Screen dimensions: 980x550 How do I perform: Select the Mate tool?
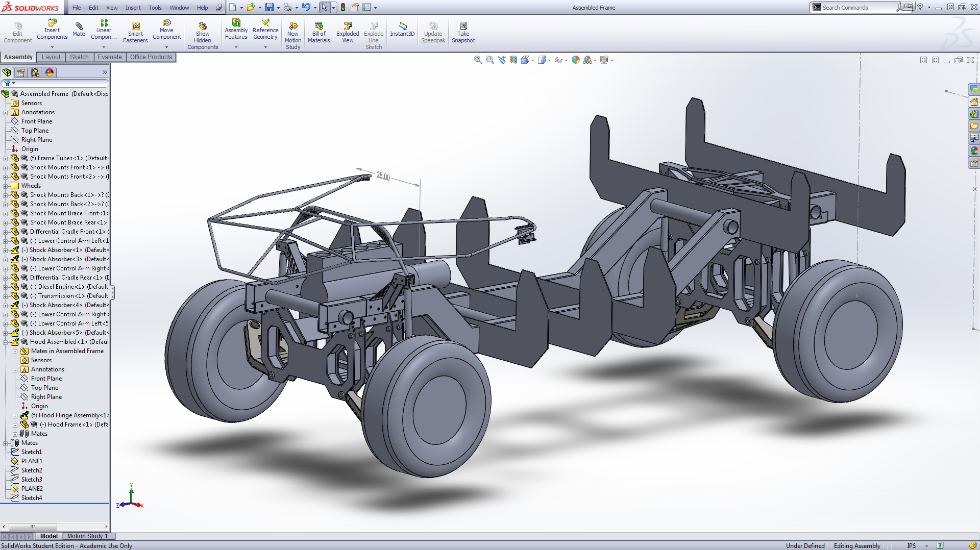pyautogui.click(x=79, y=29)
